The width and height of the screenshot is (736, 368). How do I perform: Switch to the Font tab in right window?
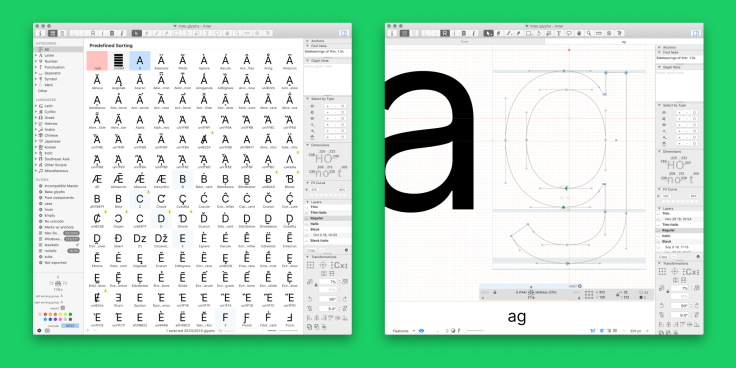pos(464,41)
